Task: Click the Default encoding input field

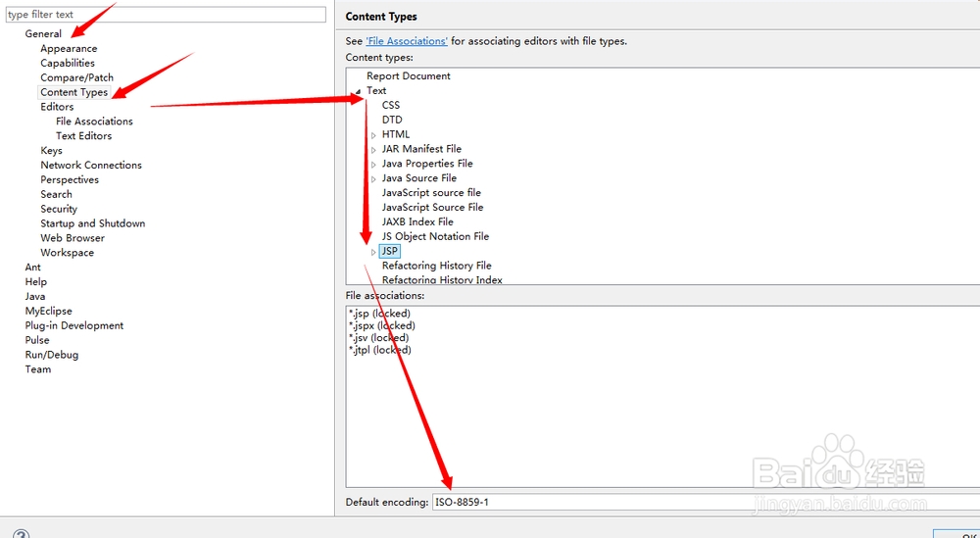Action: [x=686, y=502]
